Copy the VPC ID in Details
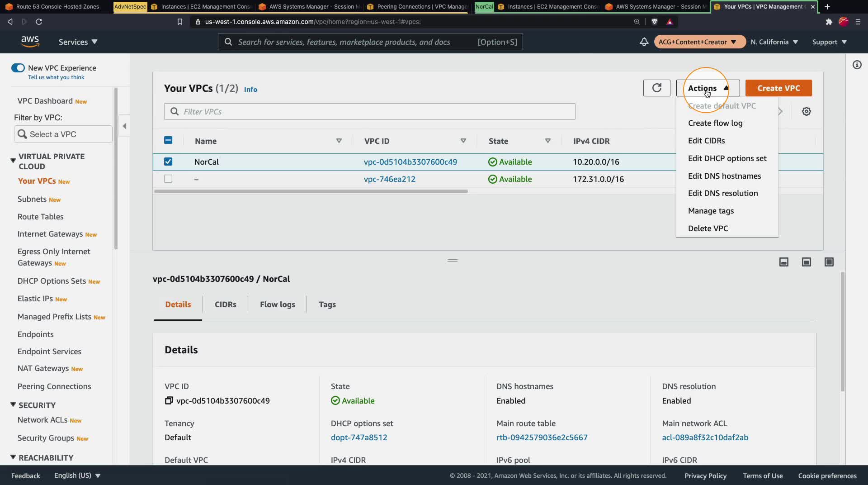The image size is (868, 485). 169,400
